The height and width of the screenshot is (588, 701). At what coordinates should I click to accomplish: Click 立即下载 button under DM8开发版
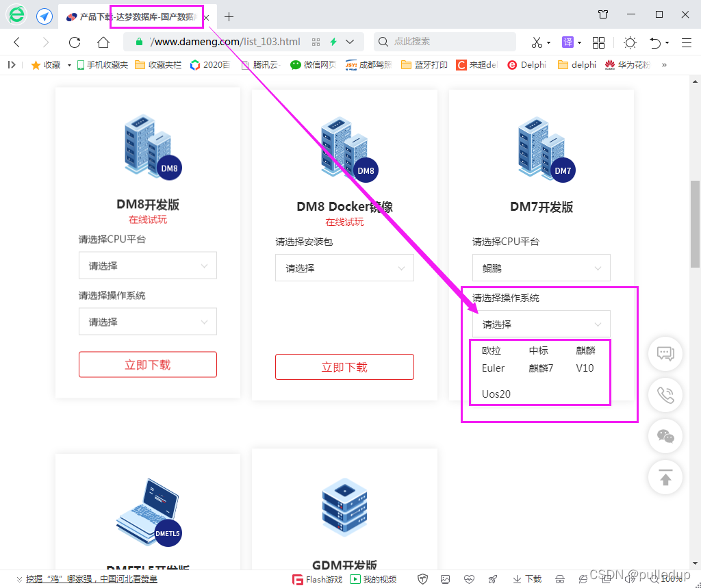pos(148,365)
